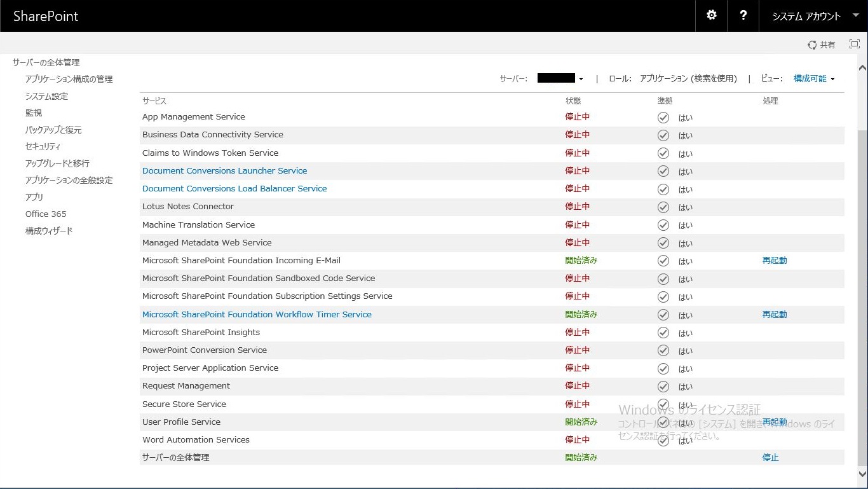
Task: Click compliance checkmark for Subscription Settings Service
Action: coord(663,296)
